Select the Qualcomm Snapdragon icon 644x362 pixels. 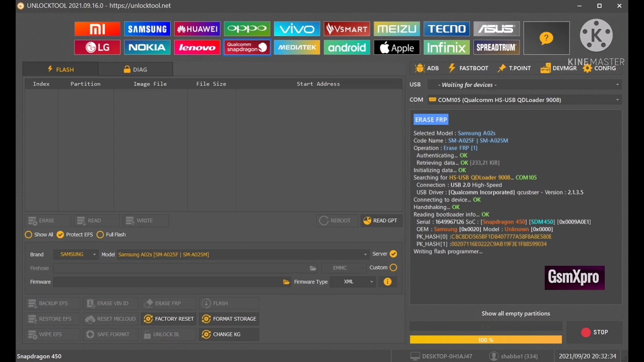point(247,47)
